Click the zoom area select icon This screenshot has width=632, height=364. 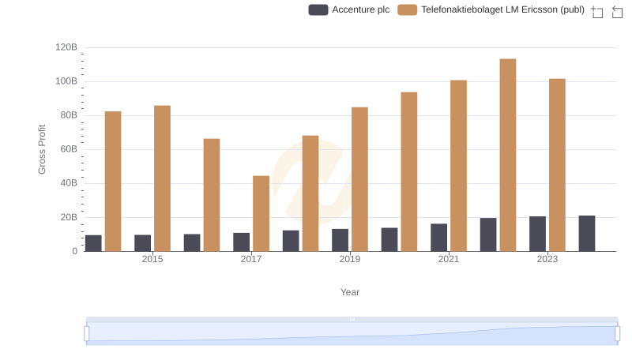click(597, 12)
